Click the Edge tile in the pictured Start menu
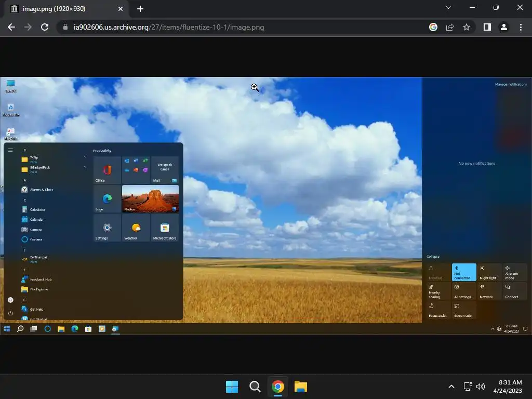This screenshot has width=532, height=399. [x=107, y=199]
